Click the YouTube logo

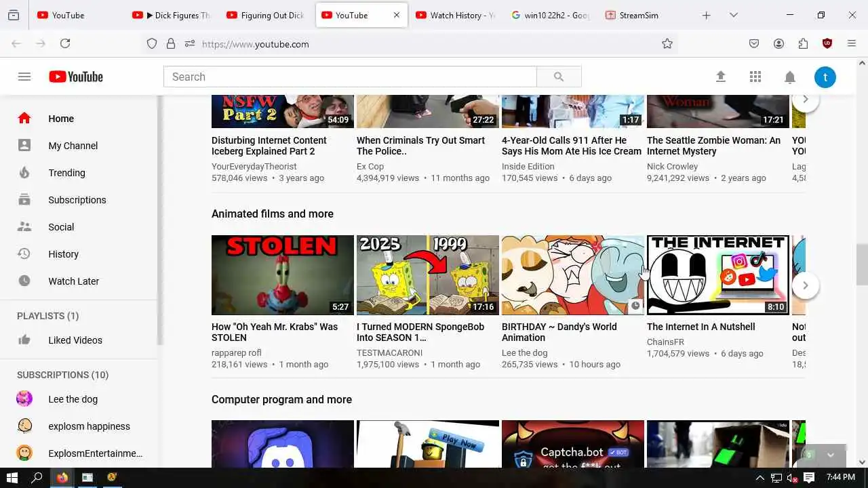(76, 77)
